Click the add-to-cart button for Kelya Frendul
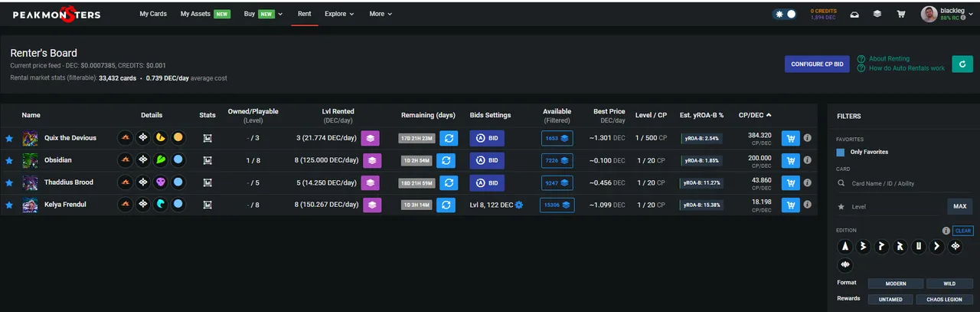 tap(790, 205)
